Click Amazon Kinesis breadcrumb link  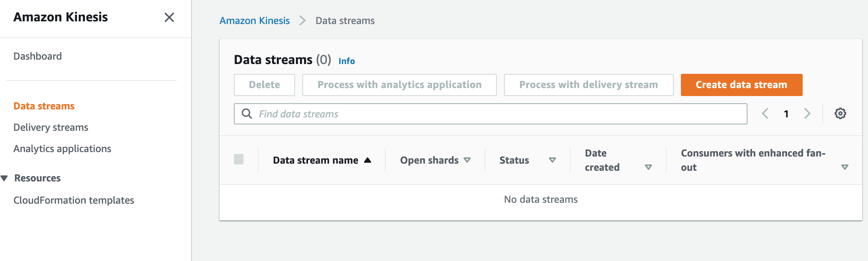tap(255, 20)
